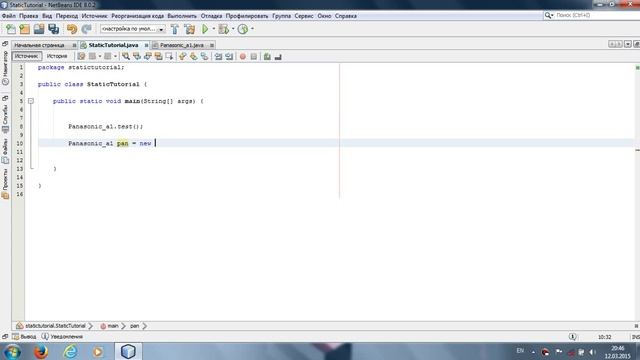Open the Файл menu
The width and height of the screenshot is (640, 360).
(9, 16)
